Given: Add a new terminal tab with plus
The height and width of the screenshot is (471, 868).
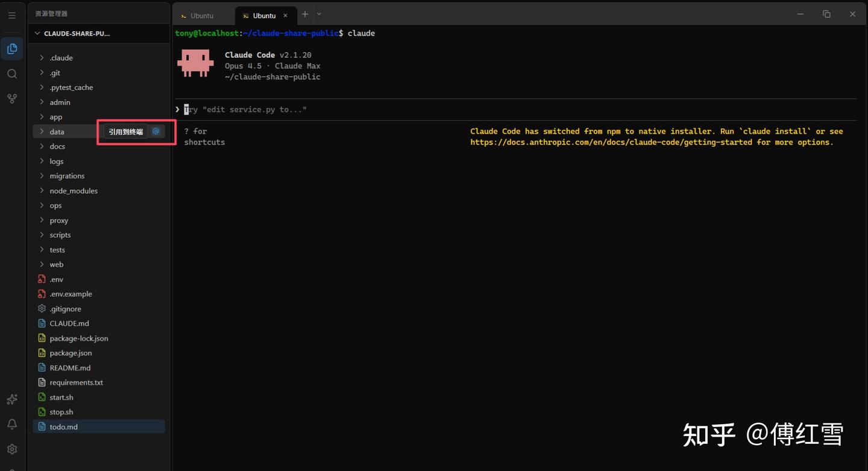Looking at the screenshot, I should tap(305, 14).
